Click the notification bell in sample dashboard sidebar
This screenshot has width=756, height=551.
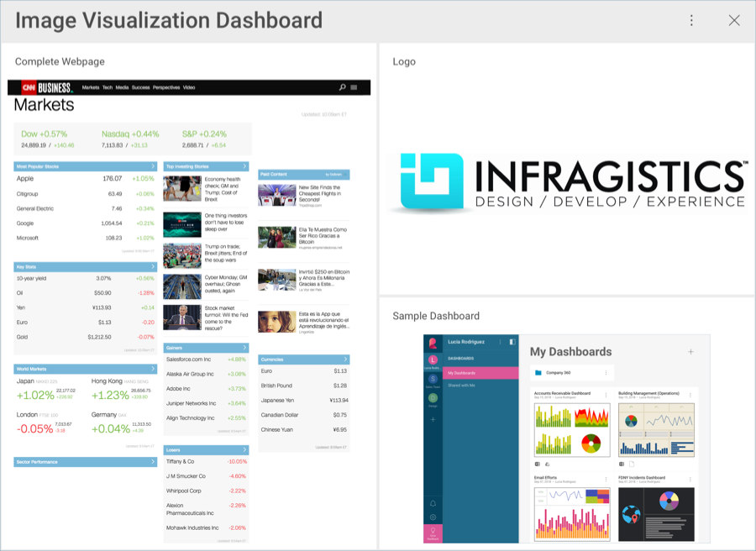433,502
